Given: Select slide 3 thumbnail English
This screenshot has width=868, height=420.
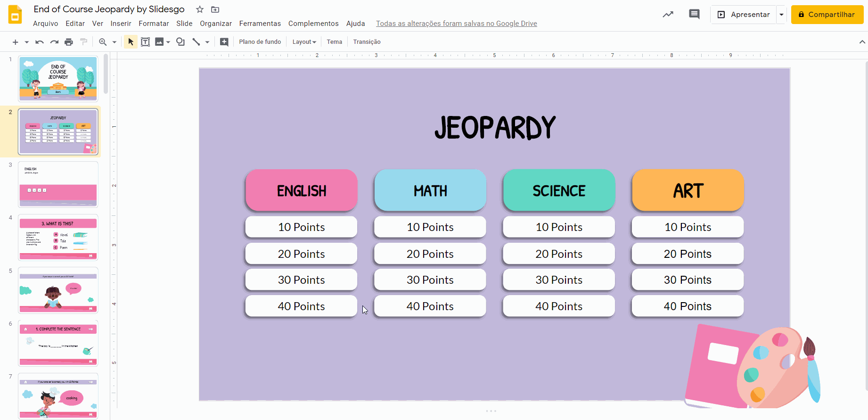Looking at the screenshot, I should [x=58, y=184].
